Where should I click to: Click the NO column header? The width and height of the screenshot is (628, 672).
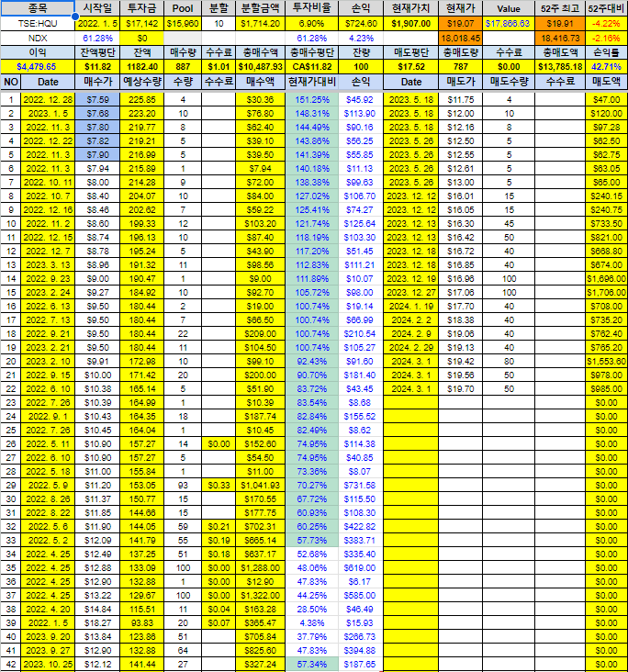[11, 82]
